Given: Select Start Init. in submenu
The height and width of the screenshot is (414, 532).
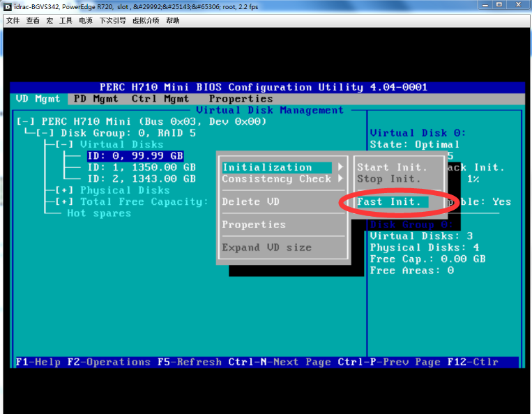Looking at the screenshot, I should 393,167.
